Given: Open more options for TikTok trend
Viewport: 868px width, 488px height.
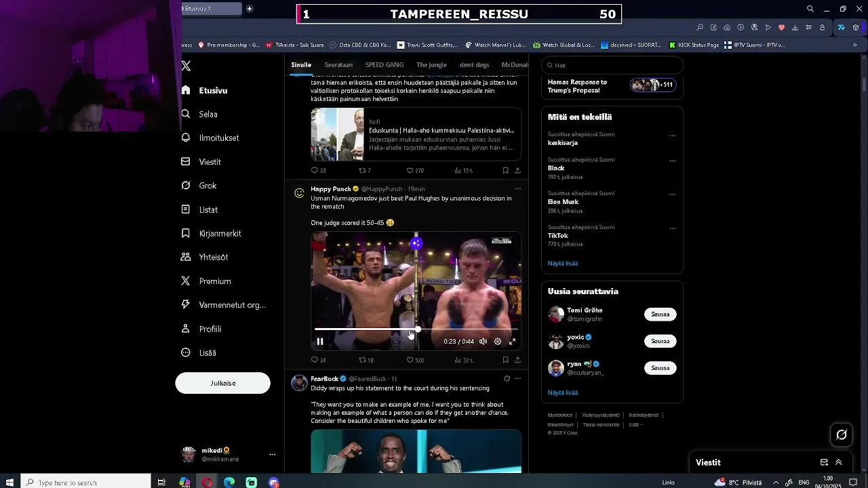Looking at the screenshot, I should click(672, 228).
